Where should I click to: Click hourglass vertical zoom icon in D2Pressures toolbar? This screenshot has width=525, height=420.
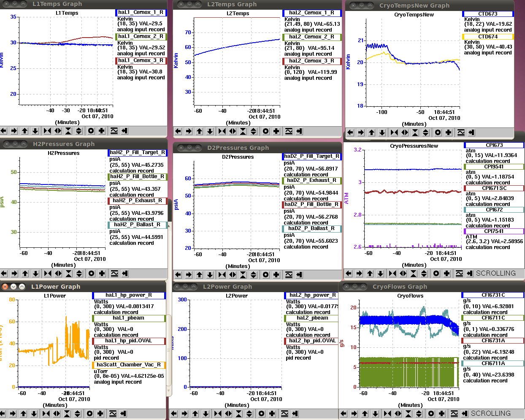[243, 275]
